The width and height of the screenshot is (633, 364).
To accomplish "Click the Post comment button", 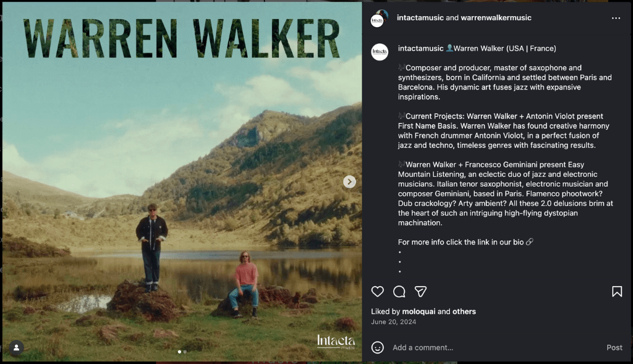I will point(614,347).
